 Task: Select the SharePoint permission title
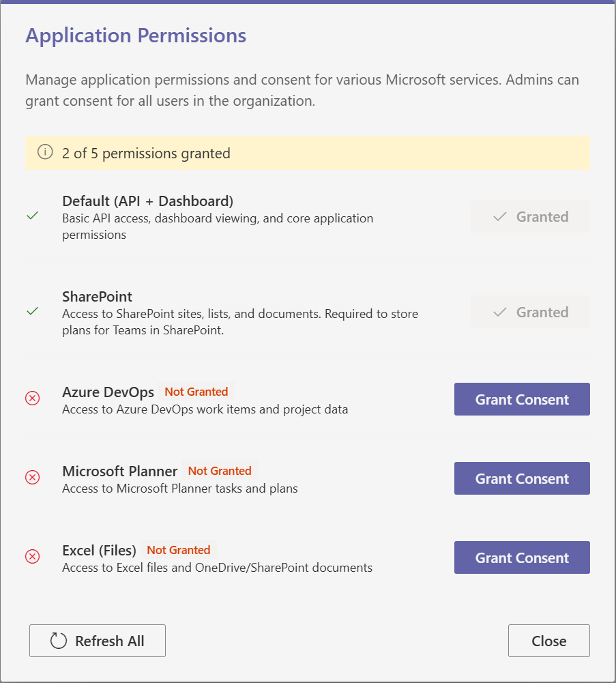(97, 297)
